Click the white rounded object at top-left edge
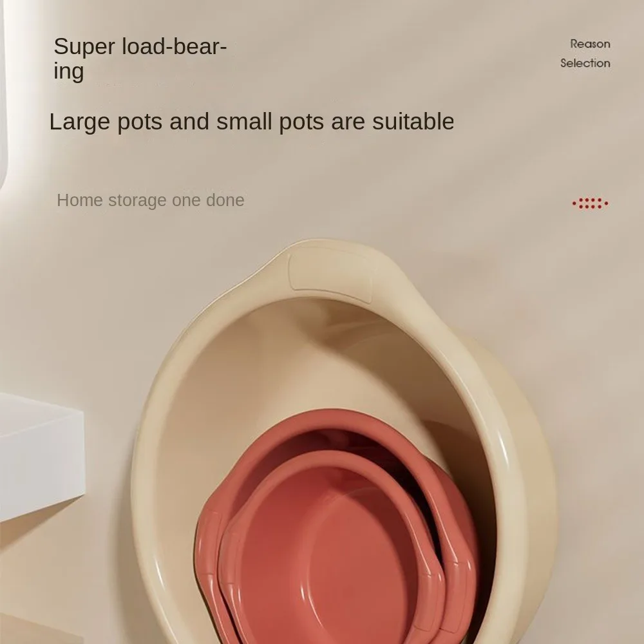The image size is (644, 644). pyautogui.click(x=4, y=95)
